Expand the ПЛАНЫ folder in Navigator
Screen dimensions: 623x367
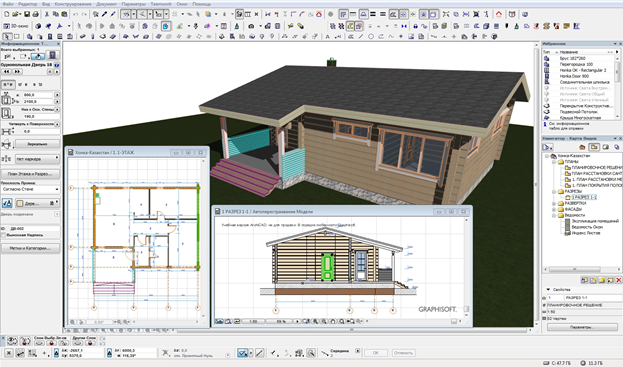pyautogui.click(x=554, y=162)
